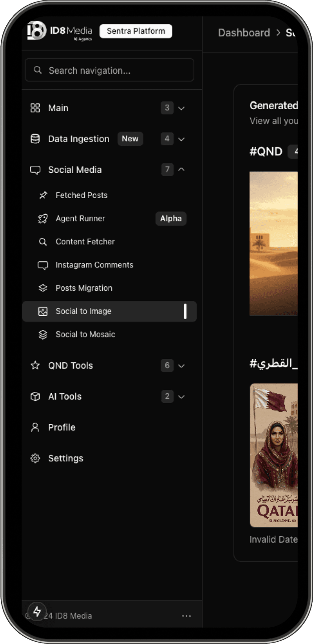Expand the Data Ingestion section chevron

click(181, 139)
